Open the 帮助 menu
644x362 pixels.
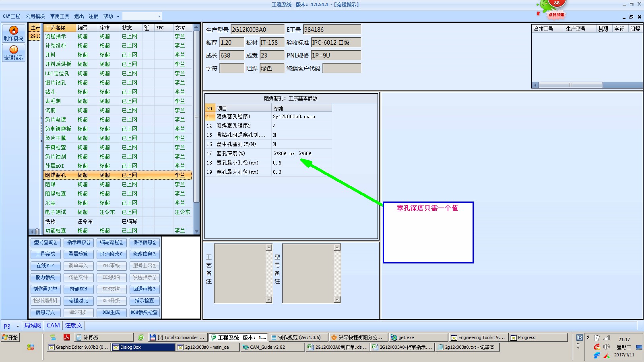(x=108, y=16)
